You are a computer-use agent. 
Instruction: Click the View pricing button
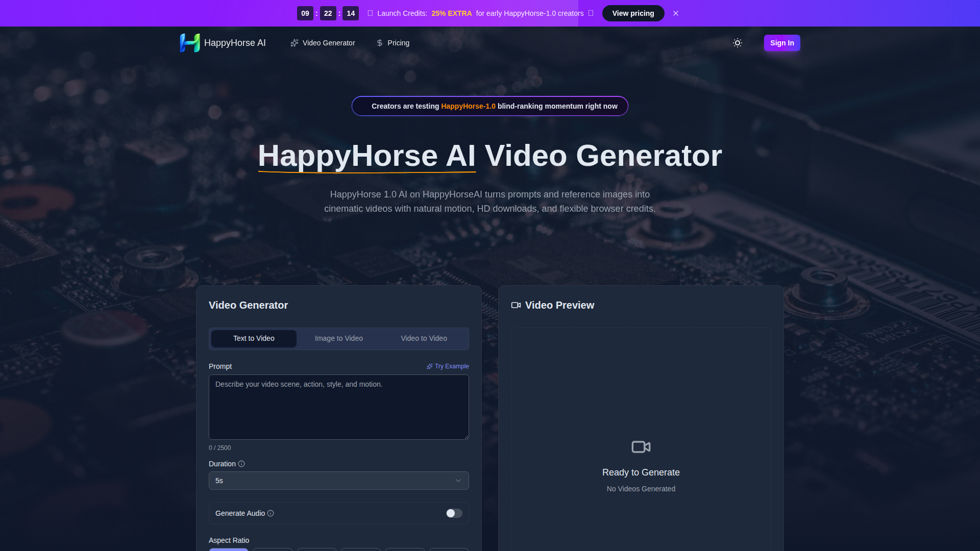click(633, 13)
